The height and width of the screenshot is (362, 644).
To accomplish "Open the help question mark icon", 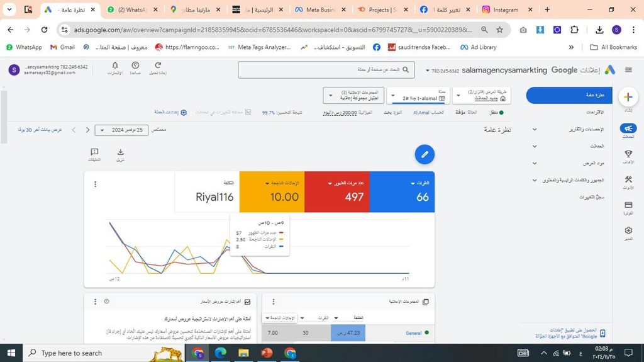I will tap(135, 65).
